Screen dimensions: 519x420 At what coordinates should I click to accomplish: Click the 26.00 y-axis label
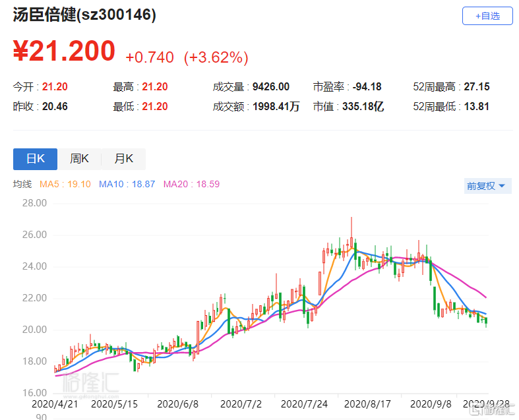(x=34, y=235)
